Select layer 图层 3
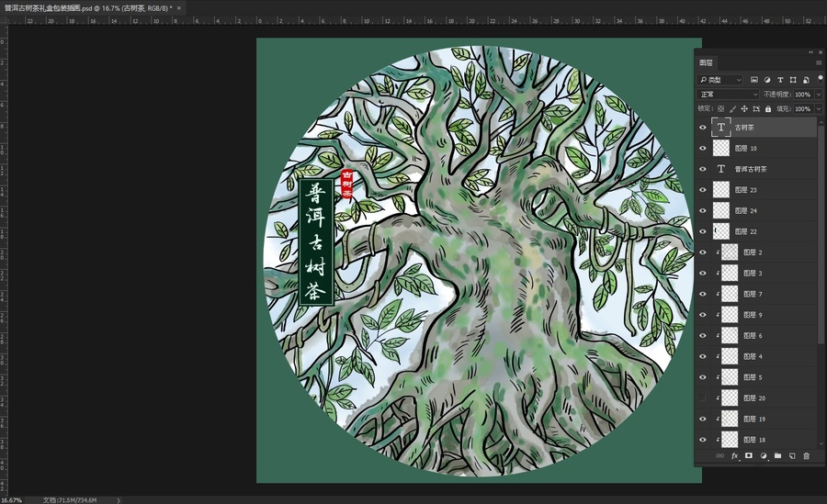 tap(764, 273)
